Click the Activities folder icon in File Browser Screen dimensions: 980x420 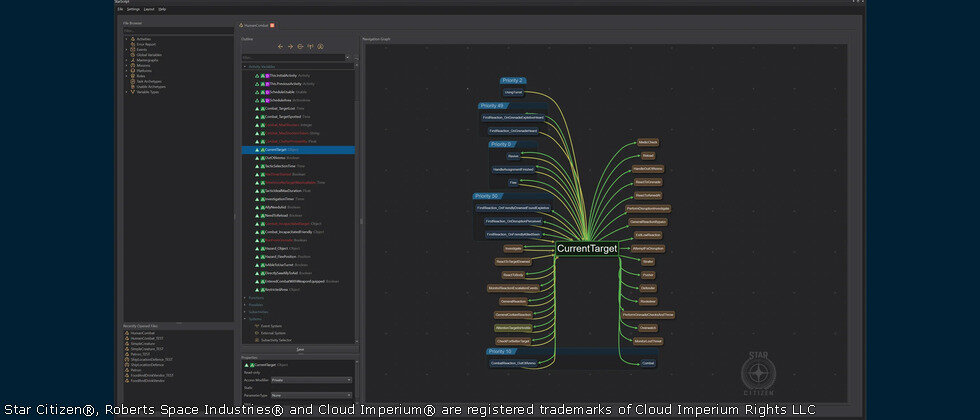coord(132,39)
